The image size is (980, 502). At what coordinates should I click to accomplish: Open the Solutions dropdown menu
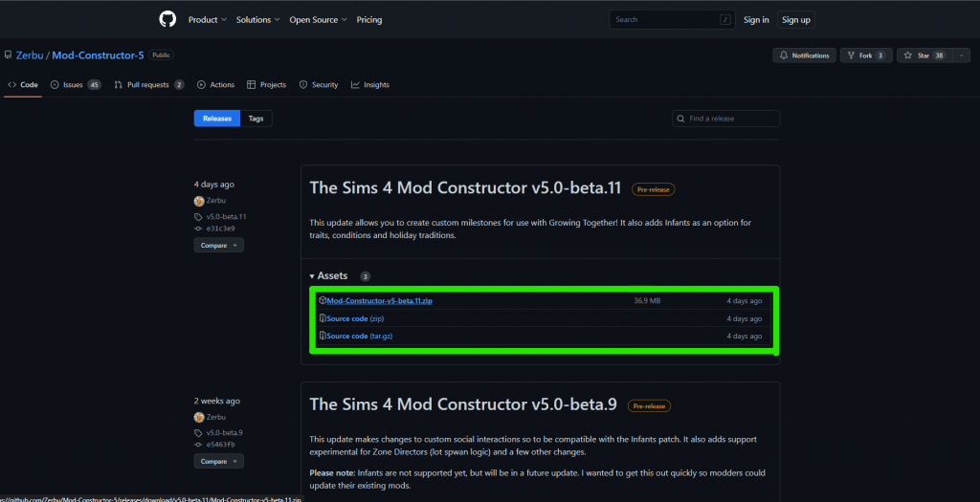point(257,20)
